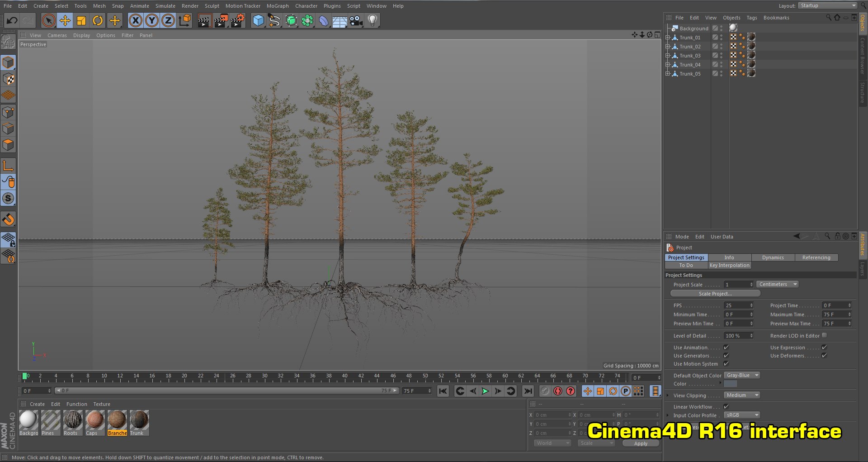
Task: Switch to Key Interpolation tab
Action: pyautogui.click(x=730, y=265)
